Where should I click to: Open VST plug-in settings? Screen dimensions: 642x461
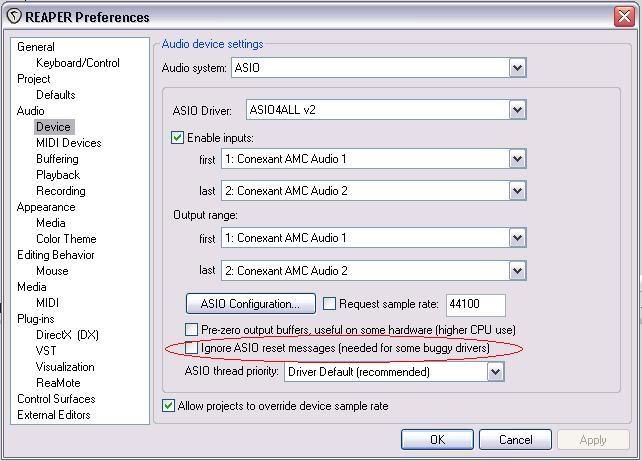tap(46, 351)
